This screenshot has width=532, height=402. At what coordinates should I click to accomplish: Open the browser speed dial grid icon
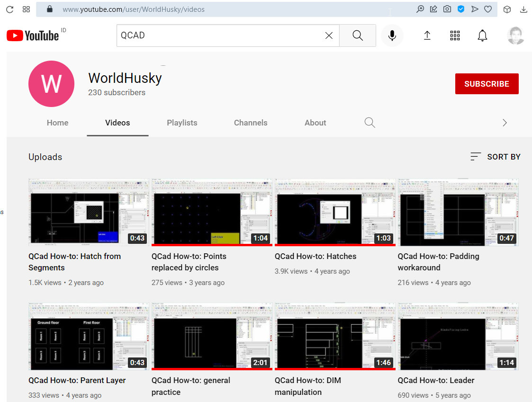point(26,9)
